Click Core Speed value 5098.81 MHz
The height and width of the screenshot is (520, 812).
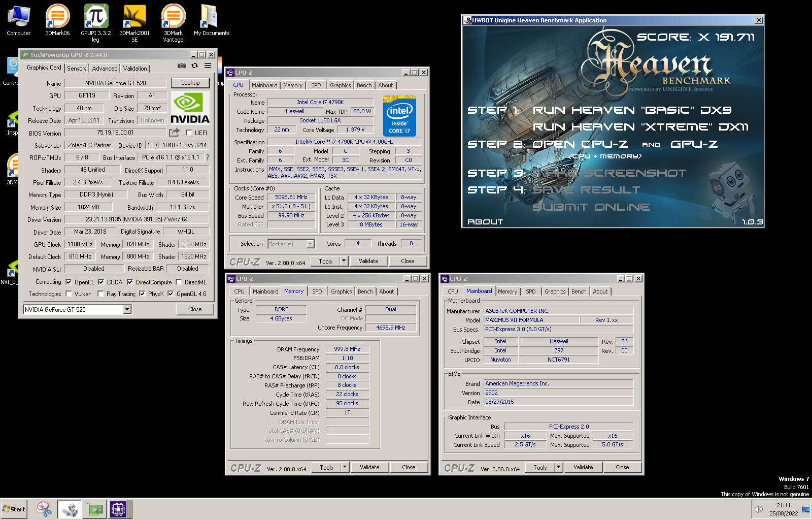(x=291, y=197)
